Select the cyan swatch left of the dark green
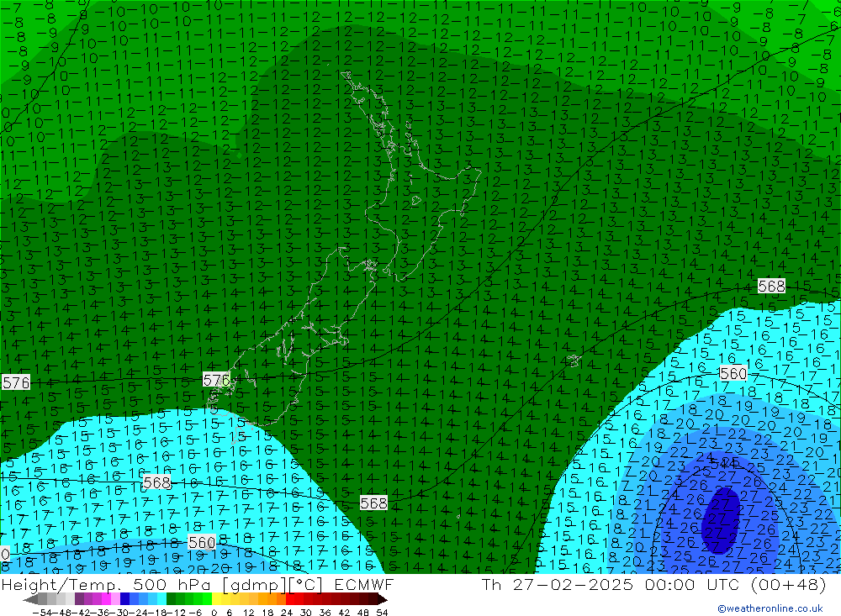841x616 pixels. click(x=161, y=599)
